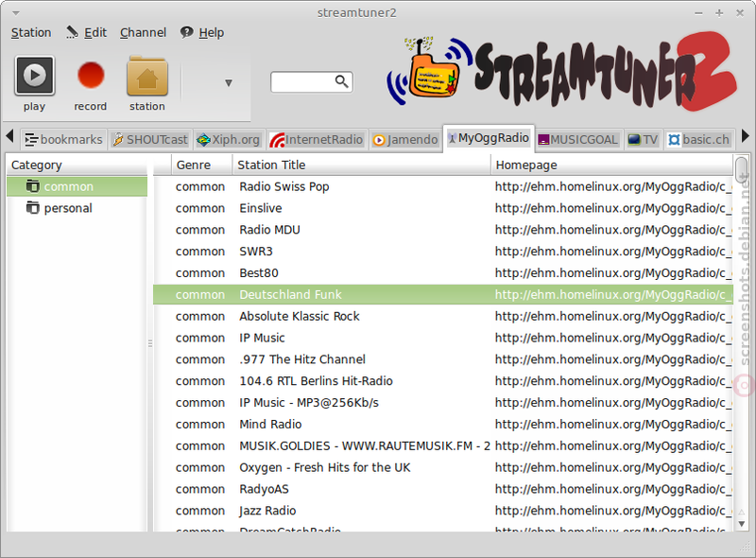Open the Station menu
The height and width of the screenshot is (558, 756).
[31, 33]
